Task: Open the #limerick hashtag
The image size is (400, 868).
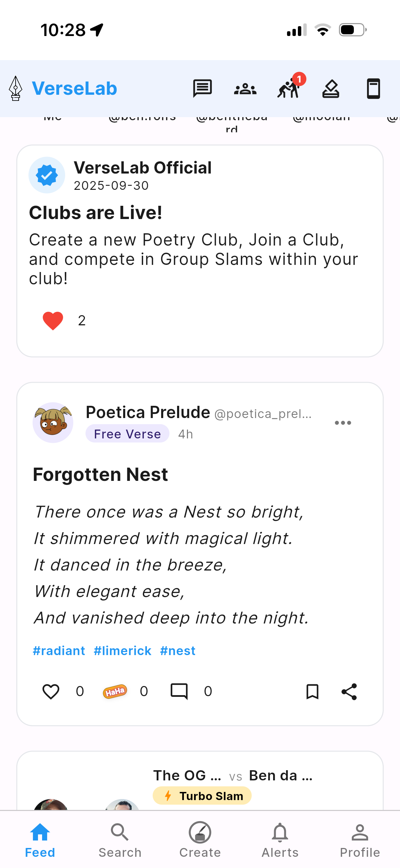Action: tap(122, 650)
